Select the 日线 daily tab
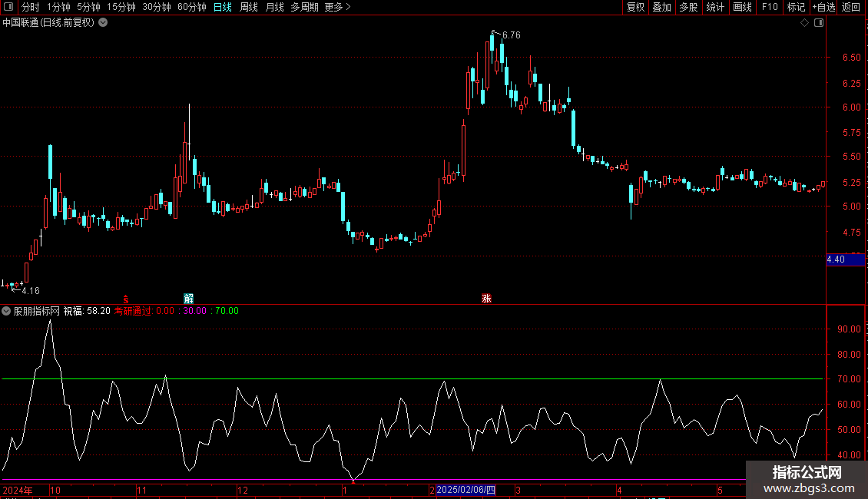 223,7
